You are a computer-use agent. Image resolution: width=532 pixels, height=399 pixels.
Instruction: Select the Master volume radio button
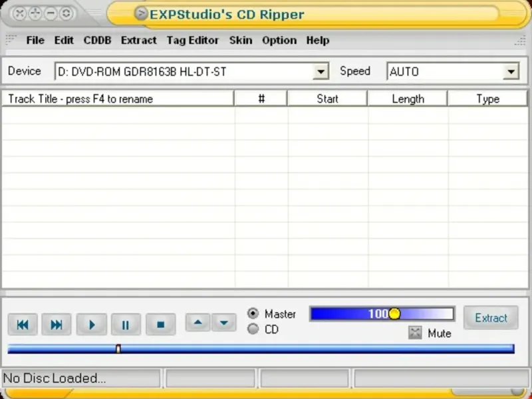pyautogui.click(x=253, y=313)
